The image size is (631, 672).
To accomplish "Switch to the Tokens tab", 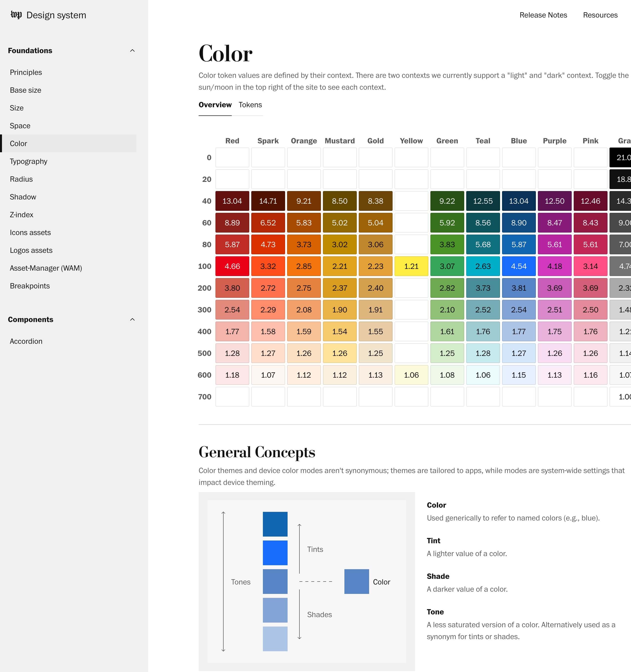I will (250, 105).
